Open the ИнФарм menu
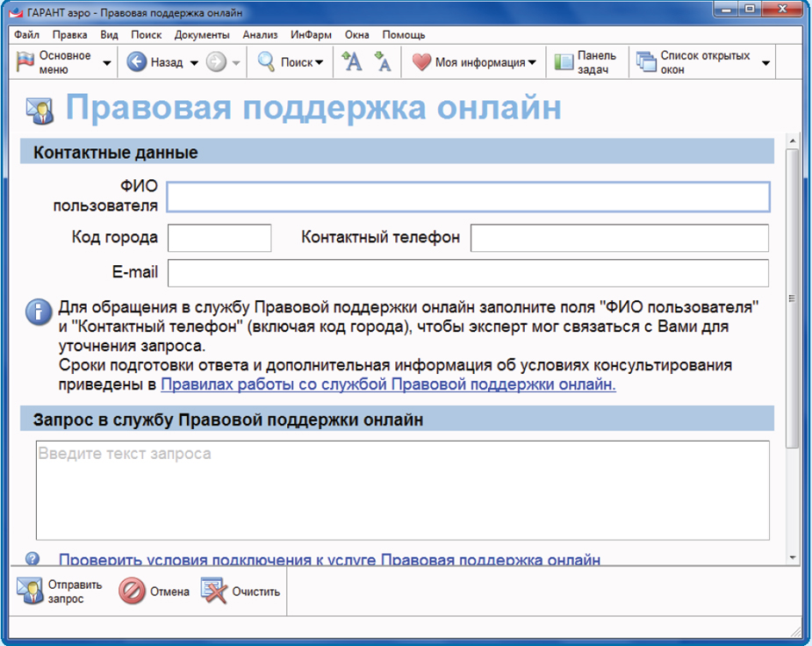 pos(312,35)
